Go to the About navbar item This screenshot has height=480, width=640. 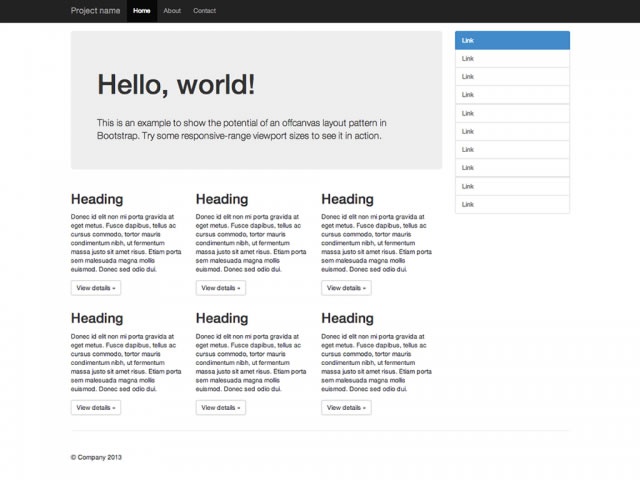tap(172, 11)
